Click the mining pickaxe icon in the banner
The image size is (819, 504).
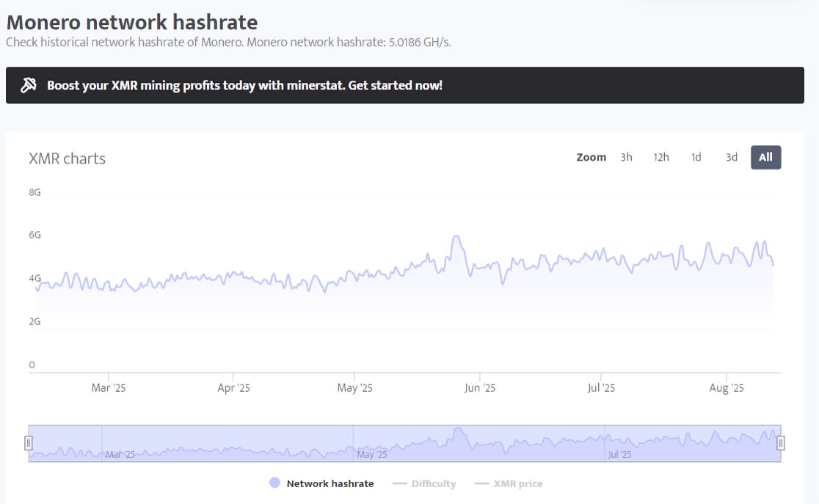coord(28,84)
